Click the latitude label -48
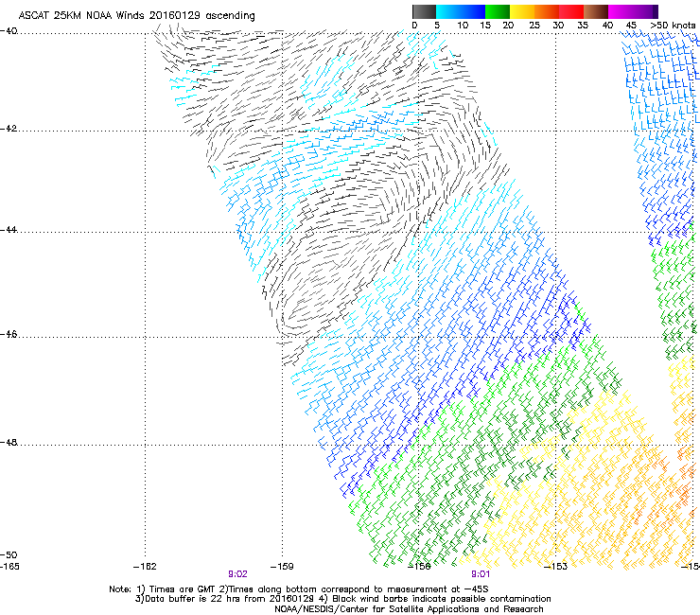 point(9,443)
